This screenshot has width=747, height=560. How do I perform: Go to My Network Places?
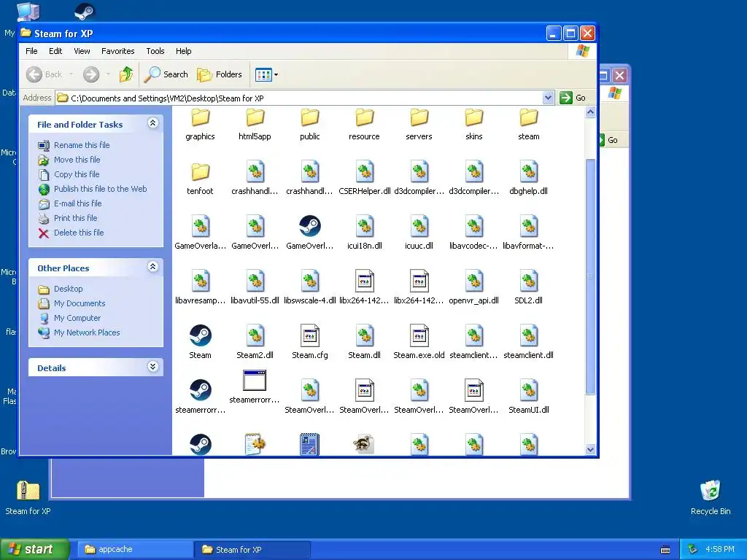tap(87, 332)
